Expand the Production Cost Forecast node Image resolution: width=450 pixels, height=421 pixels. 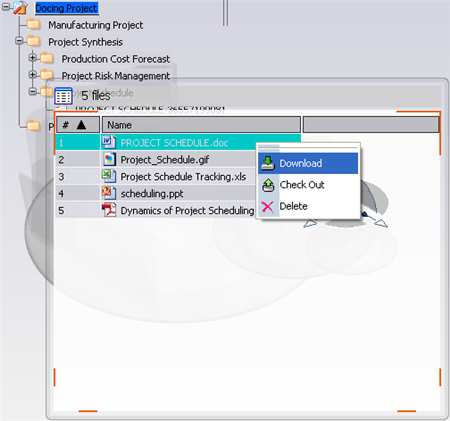pyautogui.click(x=32, y=58)
